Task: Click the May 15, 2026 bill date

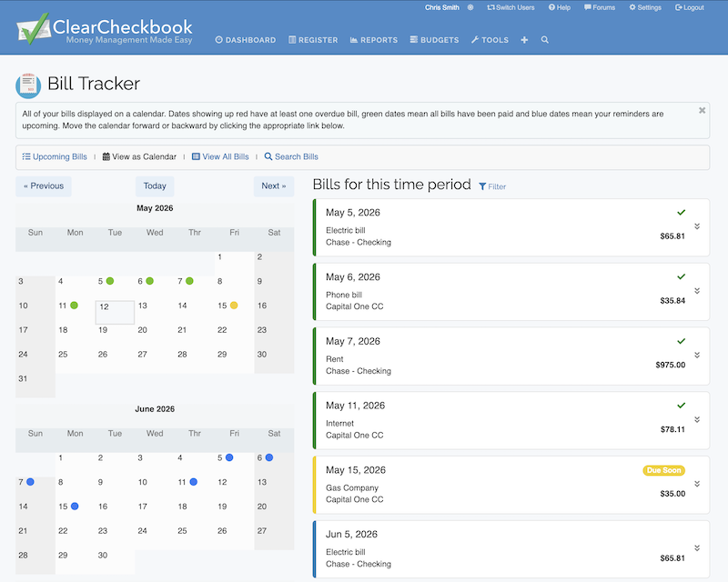Action: pyautogui.click(x=356, y=470)
